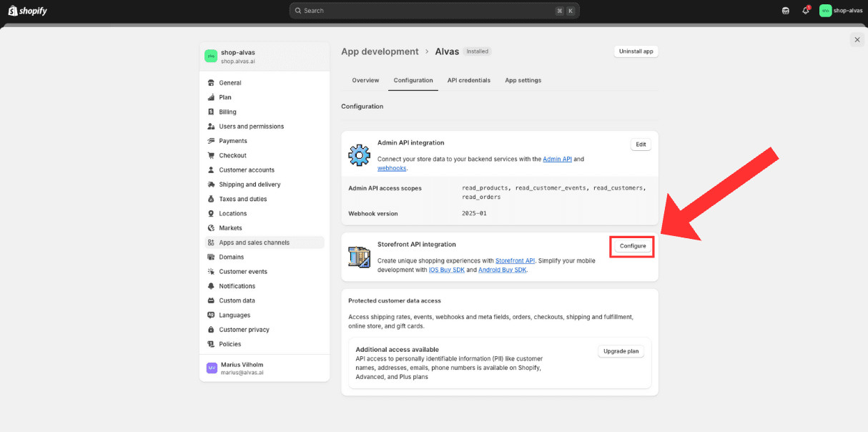
Task: Open Apps and sales channels settings
Action: coord(264,242)
